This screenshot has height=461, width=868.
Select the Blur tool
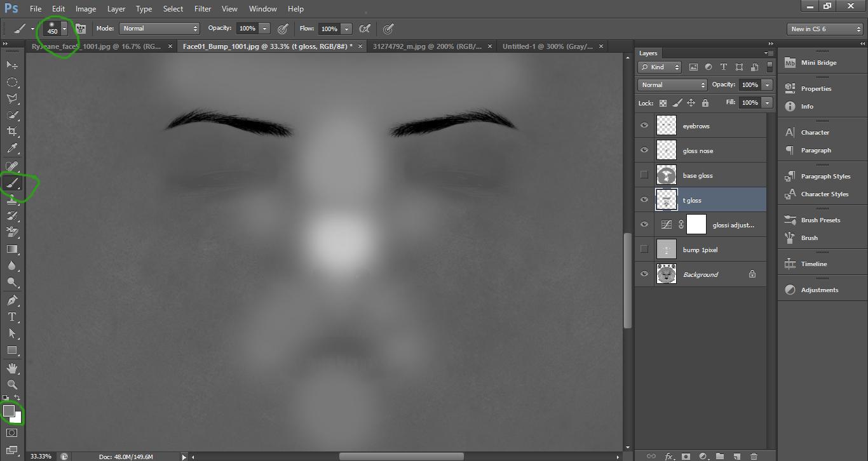11,266
